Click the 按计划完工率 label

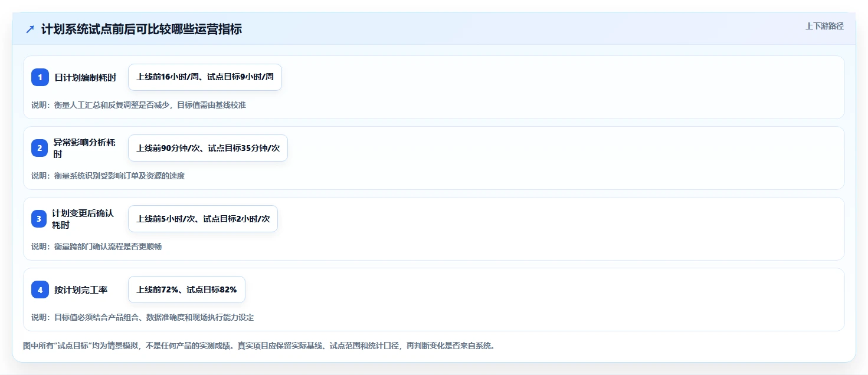tap(81, 290)
